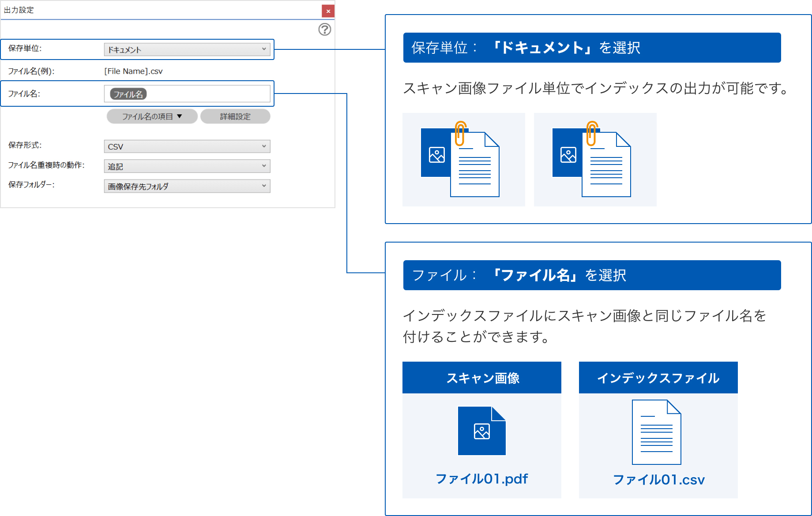Click the ファイル01.csv file name
This screenshot has width=812, height=516.
click(658, 479)
